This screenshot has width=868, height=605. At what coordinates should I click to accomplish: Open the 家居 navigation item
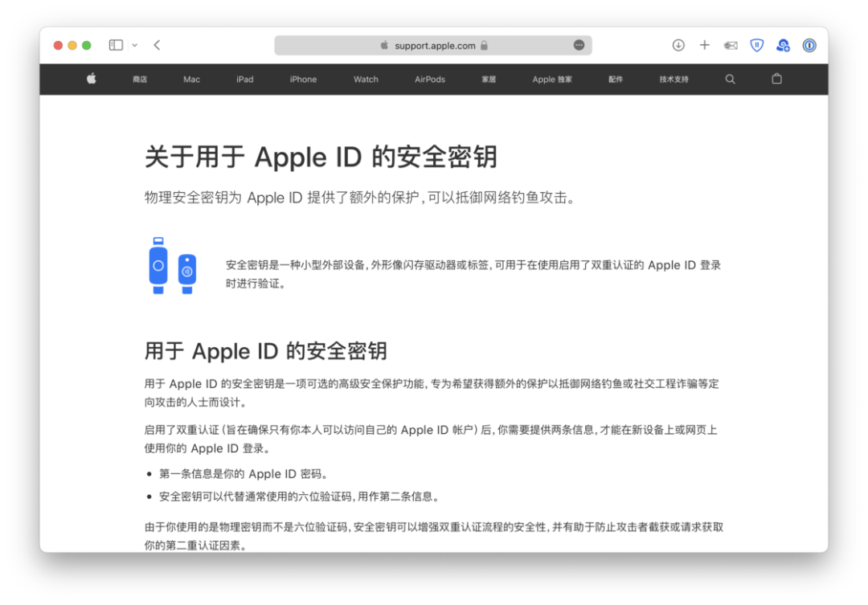489,80
